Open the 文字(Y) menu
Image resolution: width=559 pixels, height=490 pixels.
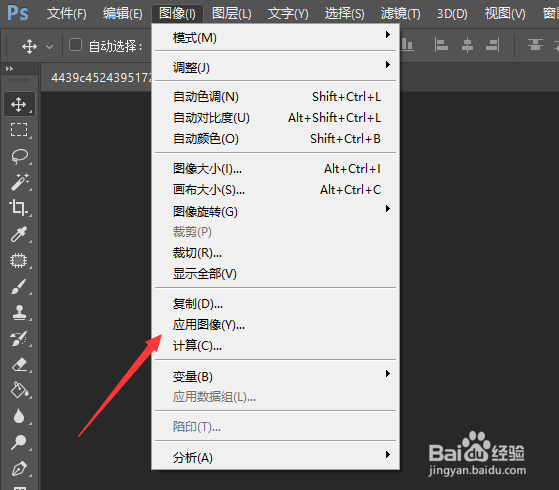coord(288,14)
